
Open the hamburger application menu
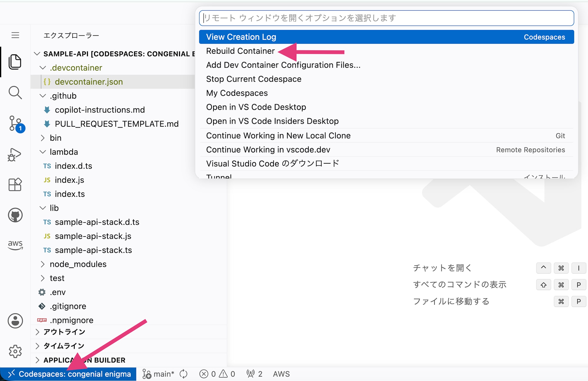click(15, 35)
